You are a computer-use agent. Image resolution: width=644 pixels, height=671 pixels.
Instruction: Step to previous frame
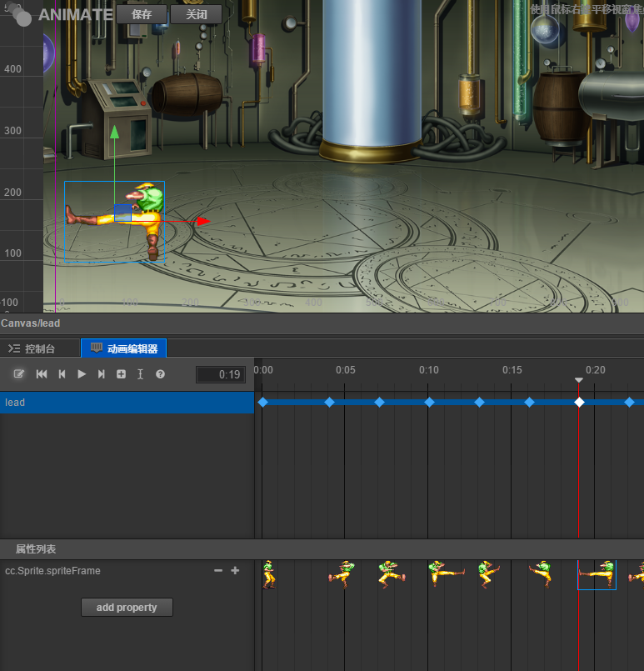pyautogui.click(x=62, y=374)
